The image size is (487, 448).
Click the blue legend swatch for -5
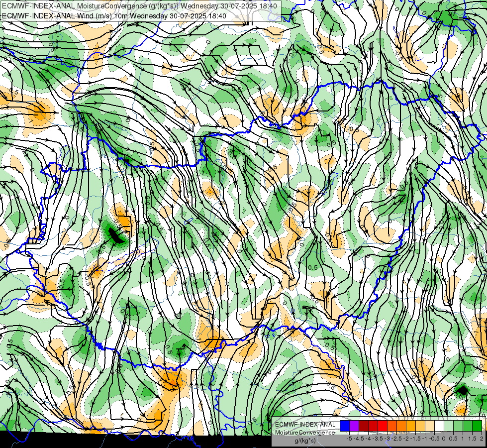pos(345,426)
